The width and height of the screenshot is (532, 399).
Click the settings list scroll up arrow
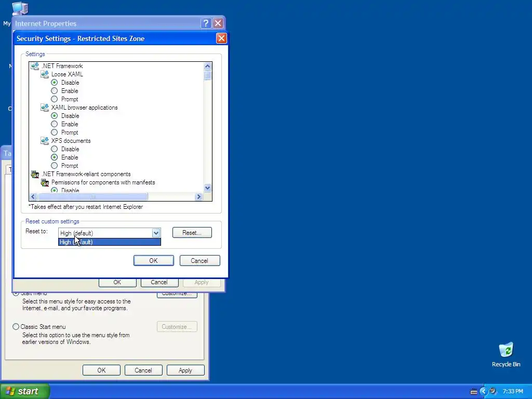[208, 66]
